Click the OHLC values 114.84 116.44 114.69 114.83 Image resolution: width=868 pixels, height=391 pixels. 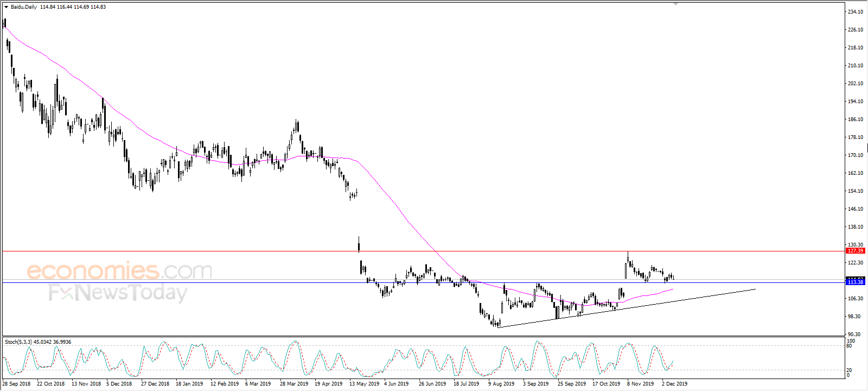click(x=73, y=7)
